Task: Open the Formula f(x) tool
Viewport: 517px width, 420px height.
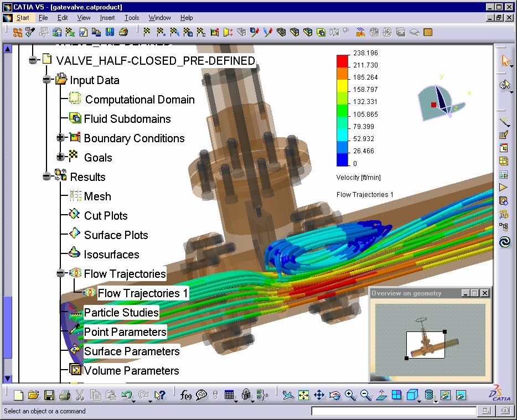Action: pyautogui.click(x=186, y=395)
